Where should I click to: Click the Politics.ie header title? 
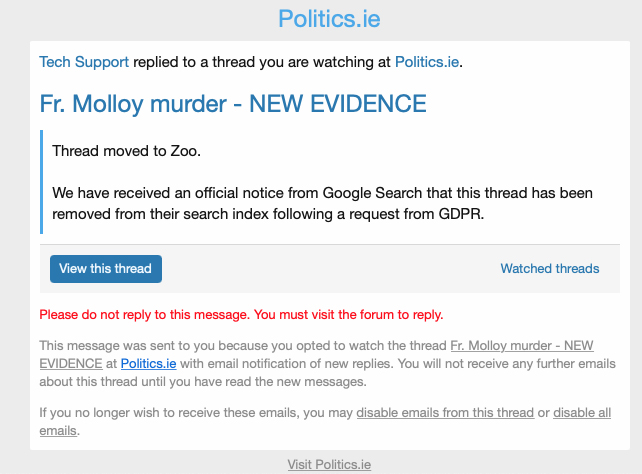click(x=329, y=19)
